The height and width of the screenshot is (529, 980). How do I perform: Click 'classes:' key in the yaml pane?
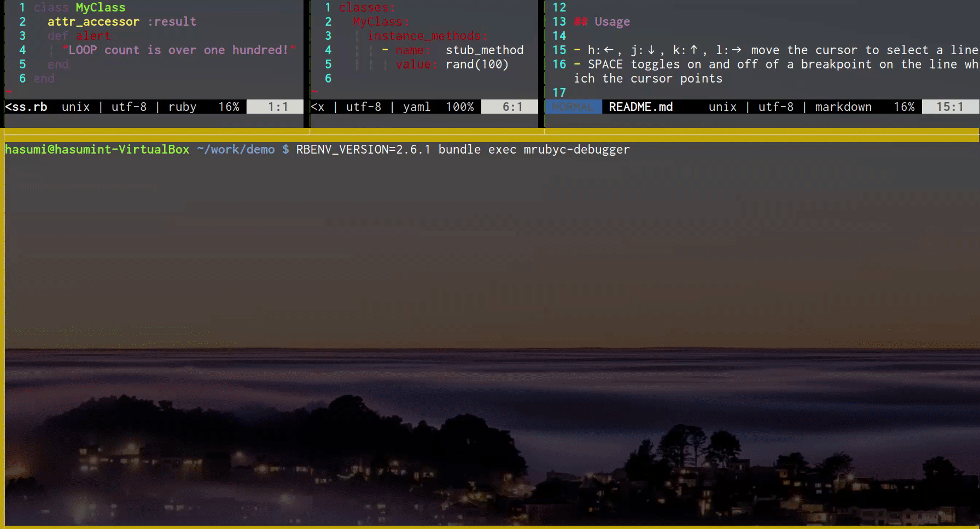pyautogui.click(x=366, y=8)
